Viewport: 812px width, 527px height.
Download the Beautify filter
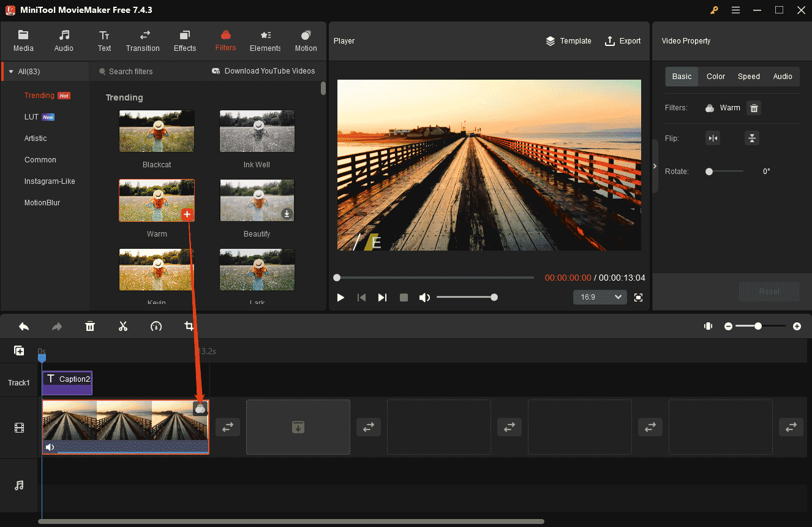pos(287,214)
